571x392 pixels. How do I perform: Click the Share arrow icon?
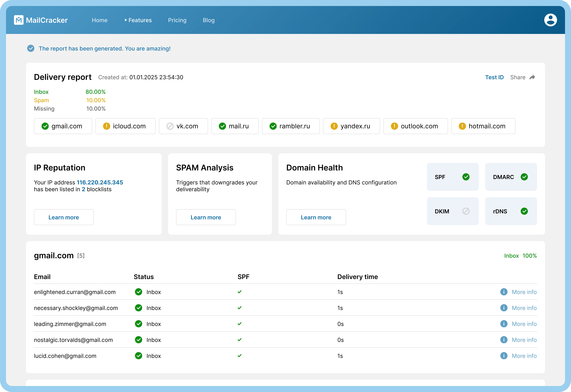532,77
